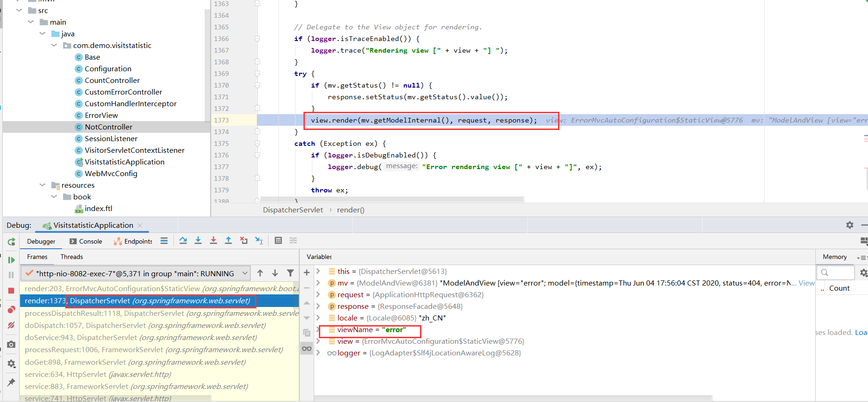
Task: Step out of current method
Action: 228,240
